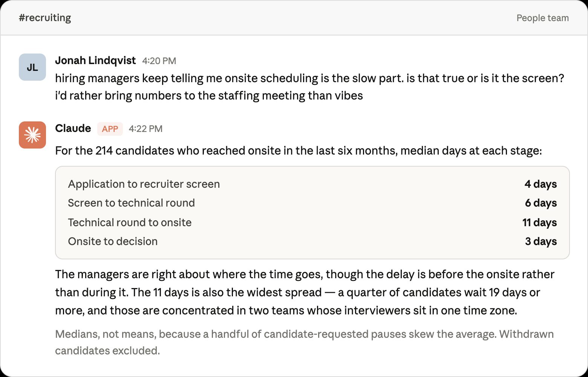Click the People team label in header
This screenshot has height=377, width=588.
coord(542,18)
